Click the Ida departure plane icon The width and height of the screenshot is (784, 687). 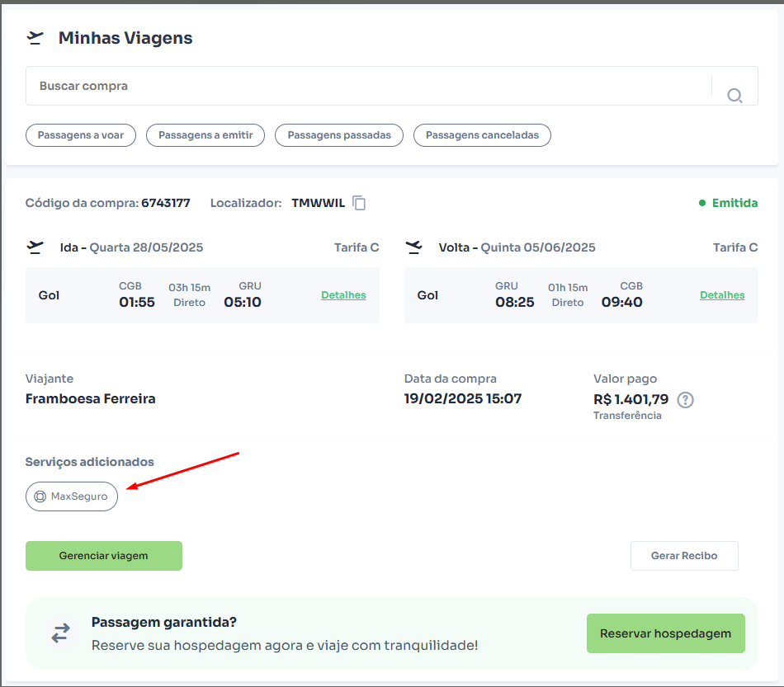(x=35, y=247)
